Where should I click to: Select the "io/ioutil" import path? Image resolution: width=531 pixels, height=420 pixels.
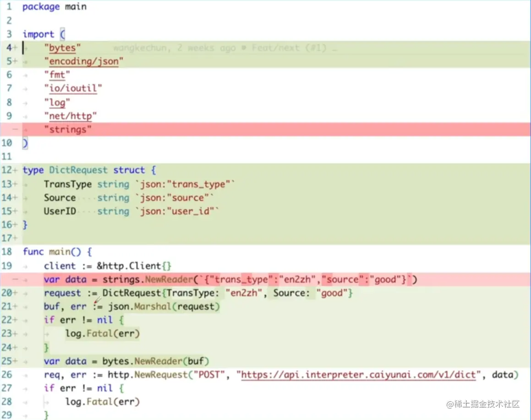(73, 88)
